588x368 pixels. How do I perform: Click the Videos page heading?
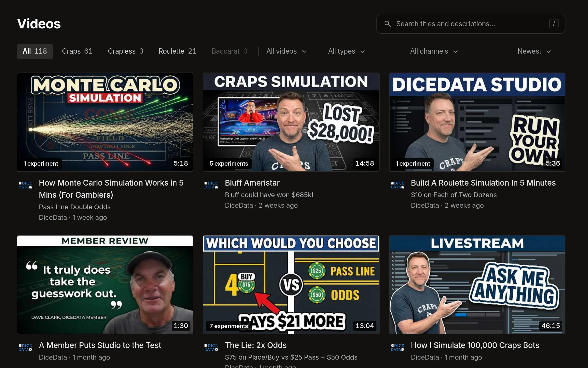39,24
